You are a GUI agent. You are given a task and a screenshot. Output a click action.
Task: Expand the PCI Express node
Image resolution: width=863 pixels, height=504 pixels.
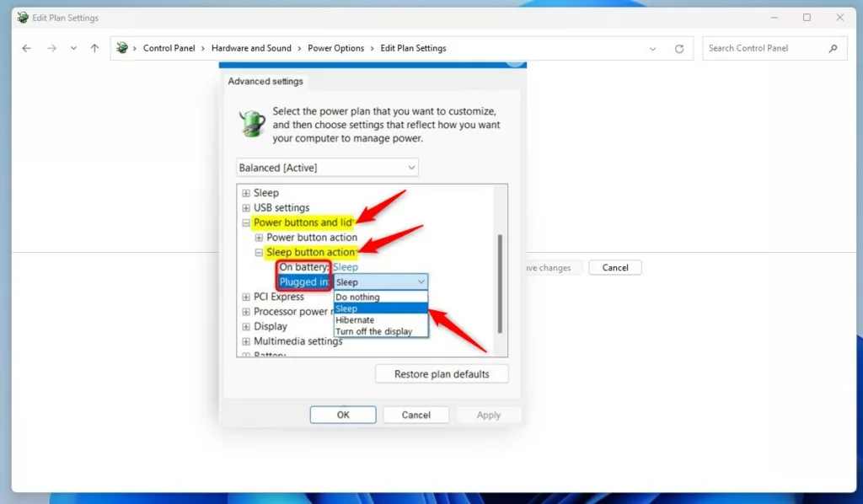coord(246,298)
